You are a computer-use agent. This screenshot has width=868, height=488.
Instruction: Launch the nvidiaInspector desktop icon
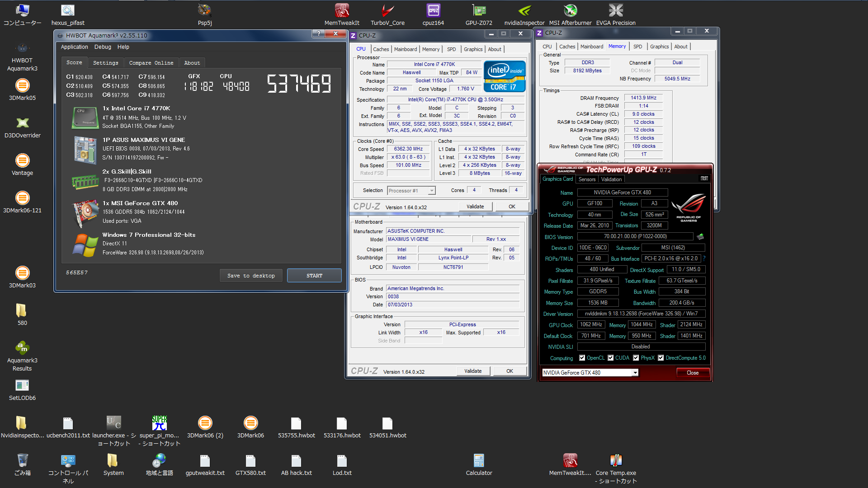[524, 14]
